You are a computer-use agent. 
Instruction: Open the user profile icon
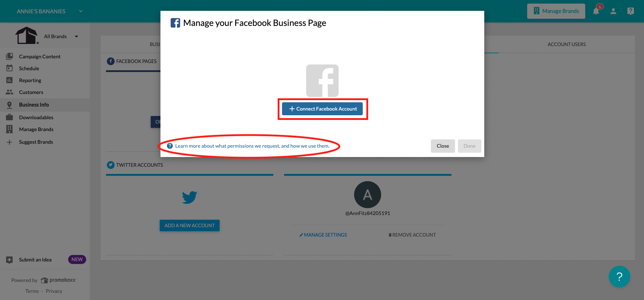click(x=613, y=11)
